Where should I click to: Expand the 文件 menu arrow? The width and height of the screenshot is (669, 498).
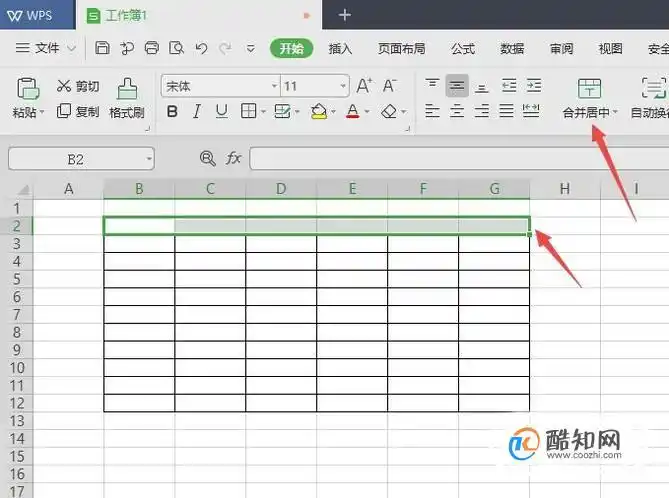71,48
